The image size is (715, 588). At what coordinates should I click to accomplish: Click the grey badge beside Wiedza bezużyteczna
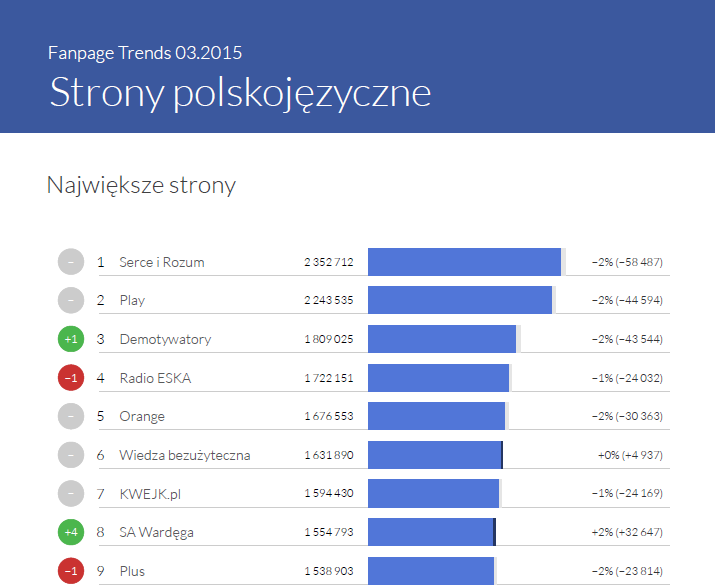point(70,455)
